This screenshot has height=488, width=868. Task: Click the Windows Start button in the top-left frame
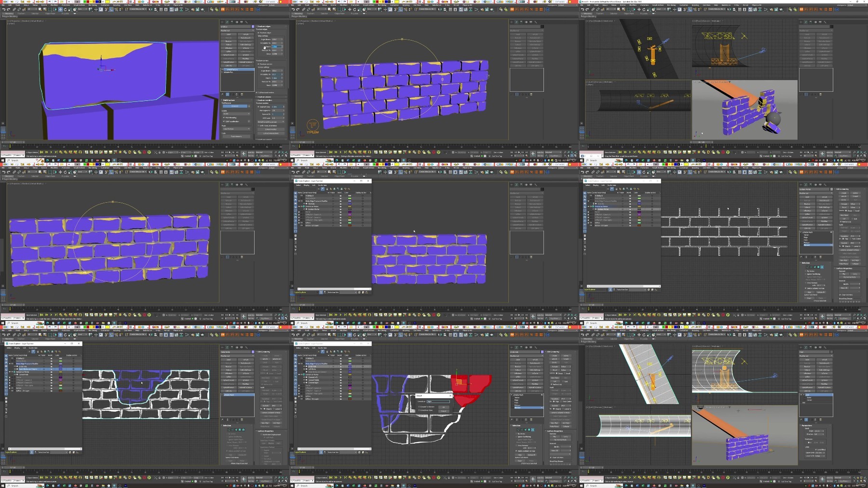[x=2, y=160]
